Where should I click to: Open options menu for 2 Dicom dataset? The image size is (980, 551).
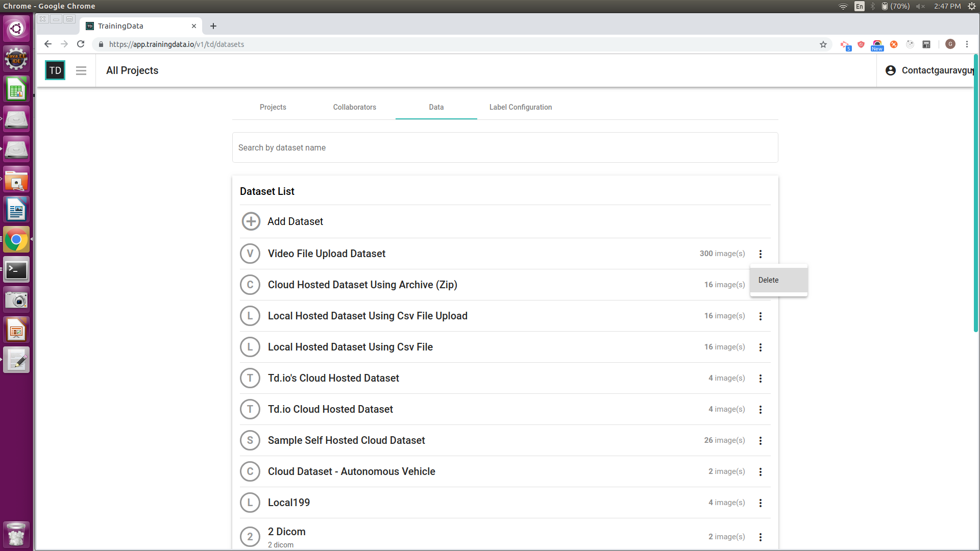761,537
